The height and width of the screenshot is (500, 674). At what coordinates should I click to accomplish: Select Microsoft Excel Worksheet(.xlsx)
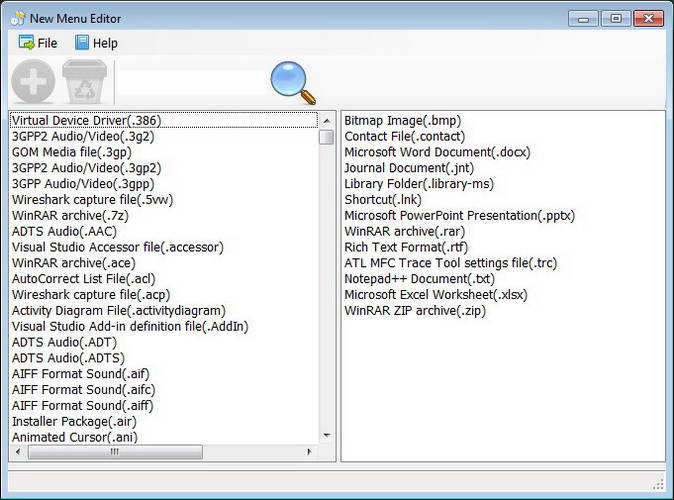click(x=503, y=295)
